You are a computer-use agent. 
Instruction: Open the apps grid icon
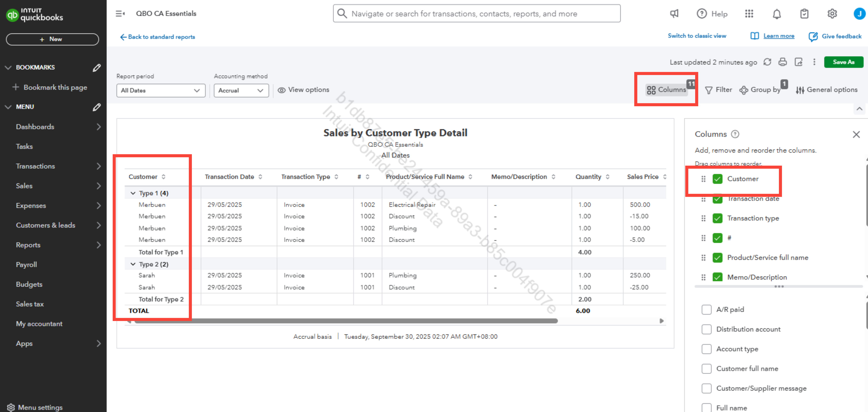749,14
